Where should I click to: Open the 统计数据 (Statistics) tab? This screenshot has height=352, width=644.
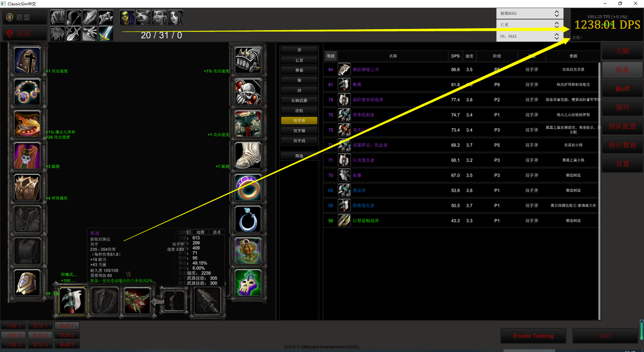[622, 145]
